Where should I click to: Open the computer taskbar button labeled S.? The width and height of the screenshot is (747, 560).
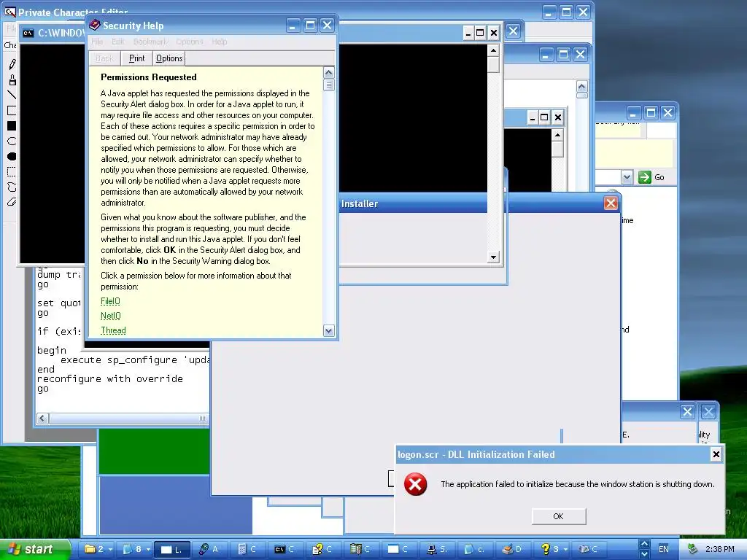(437, 549)
